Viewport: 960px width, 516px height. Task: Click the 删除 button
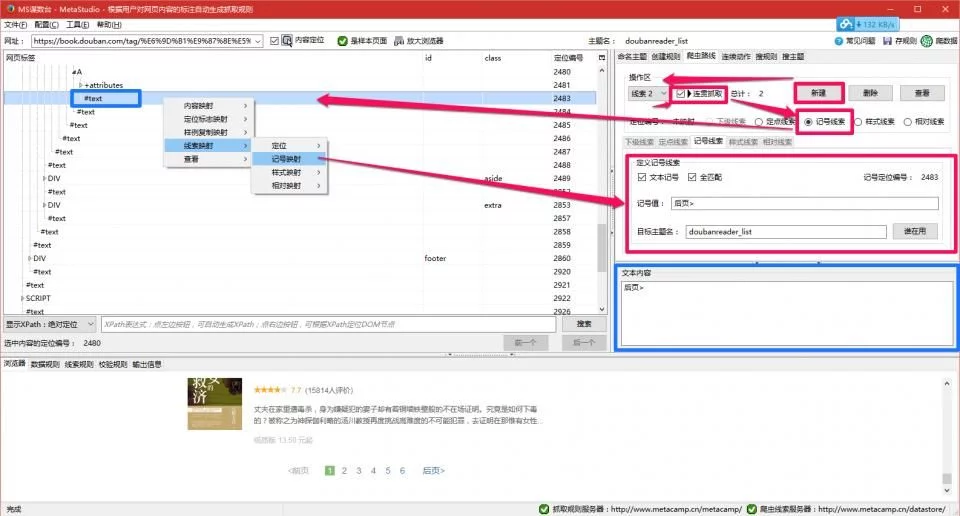(x=870, y=93)
